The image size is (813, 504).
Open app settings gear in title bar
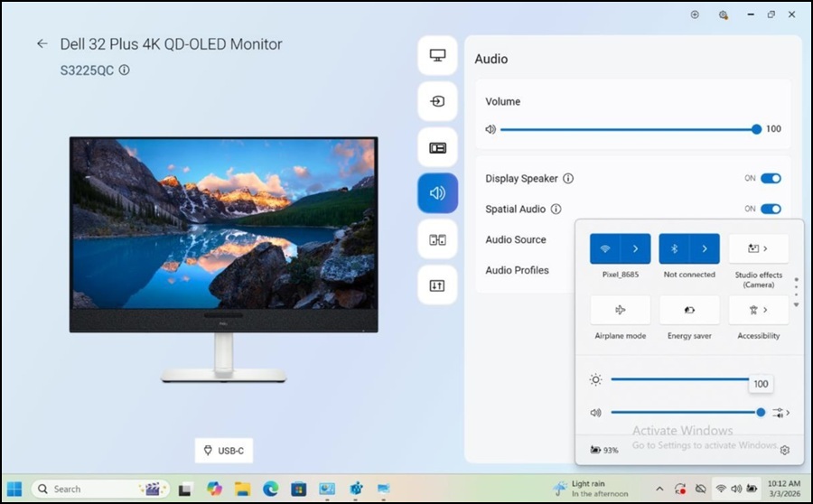click(x=723, y=14)
